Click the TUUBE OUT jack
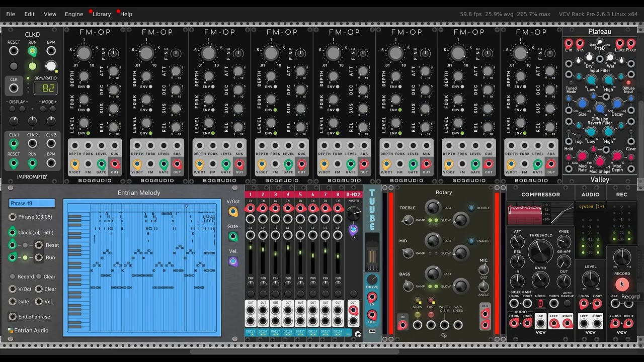Viewport: 644px width, 362px height. tap(372, 315)
